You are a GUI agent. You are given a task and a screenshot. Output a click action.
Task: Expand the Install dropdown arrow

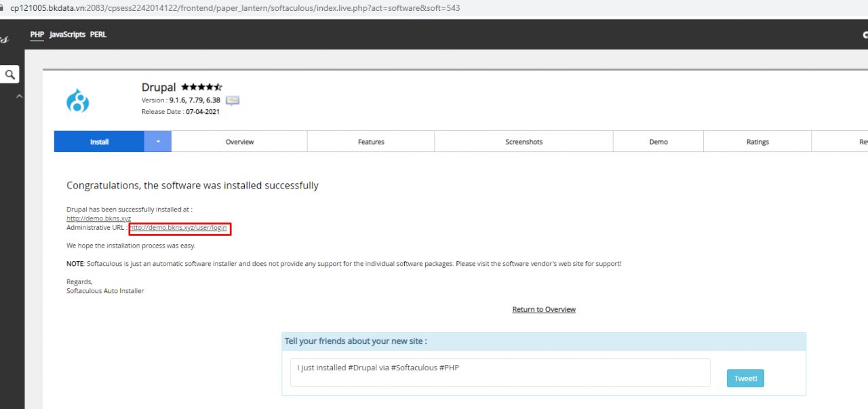pos(158,142)
